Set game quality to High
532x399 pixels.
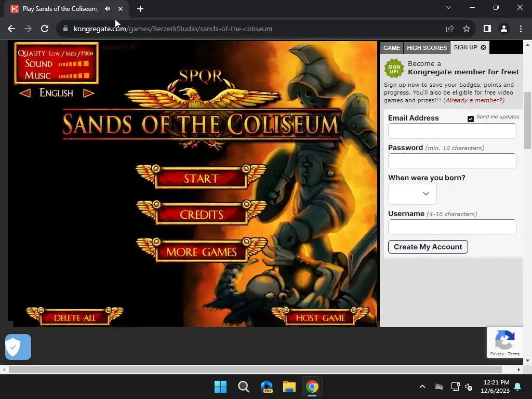[x=87, y=54]
